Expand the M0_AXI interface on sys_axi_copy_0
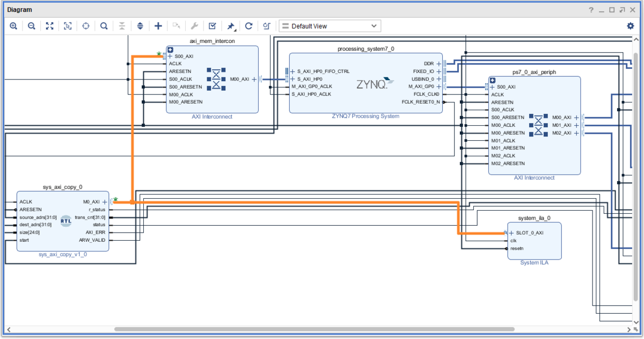 (x=105, y=202)
